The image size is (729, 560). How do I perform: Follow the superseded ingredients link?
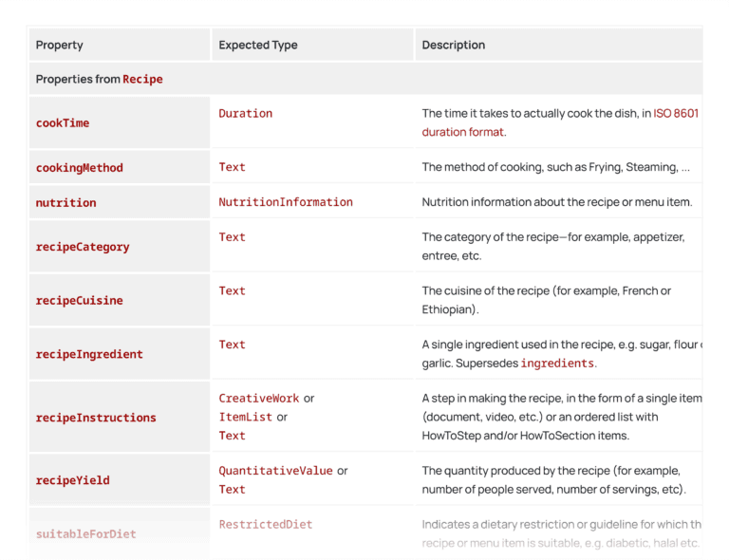coord(557,363)
